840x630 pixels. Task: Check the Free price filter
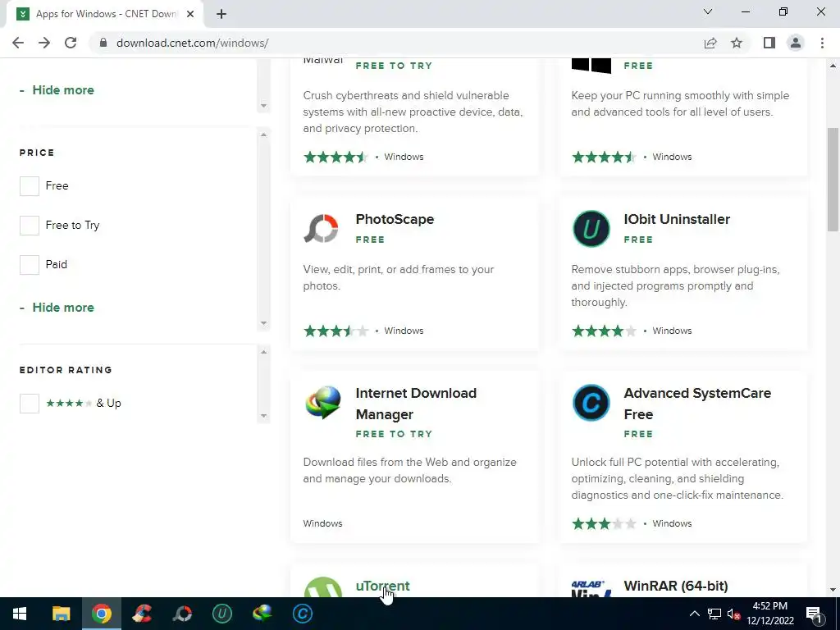(x=30, y=186)
